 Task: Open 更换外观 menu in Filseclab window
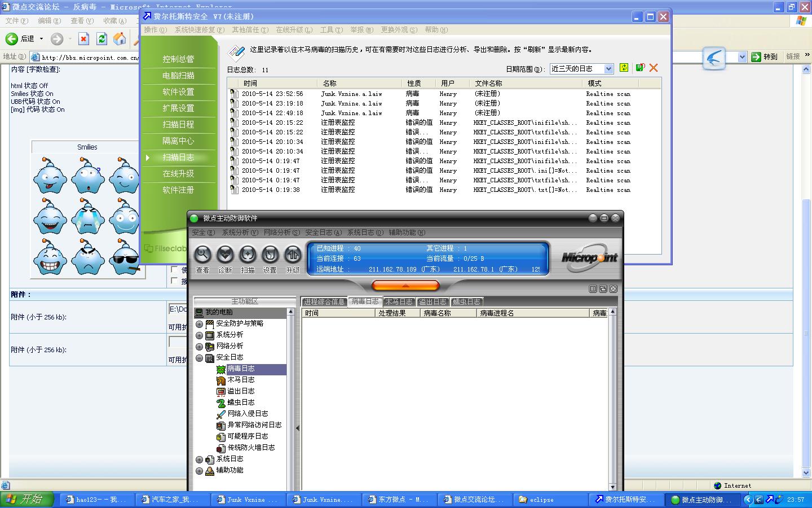[399, 30]
